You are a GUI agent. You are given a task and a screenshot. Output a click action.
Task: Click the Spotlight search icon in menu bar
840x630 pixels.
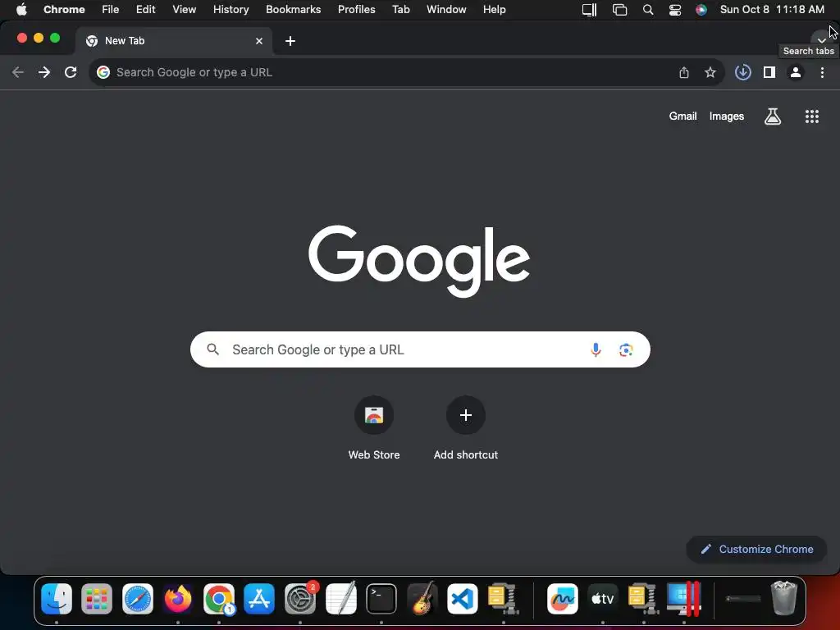coord(648,10)
